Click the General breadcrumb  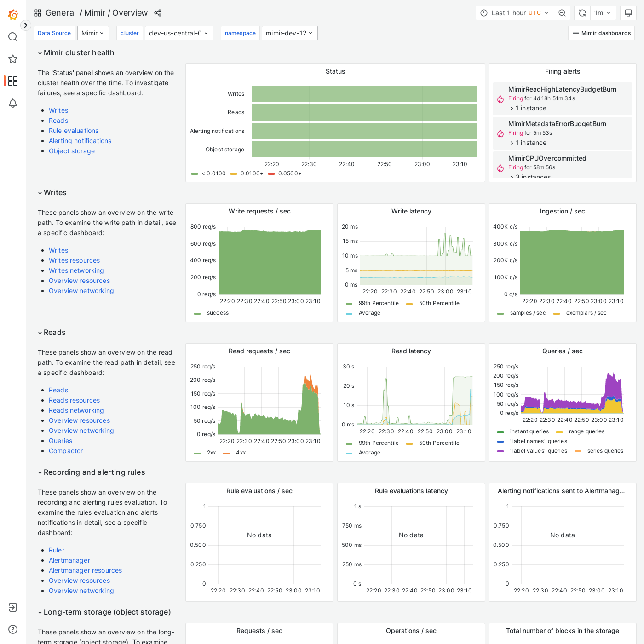[61, 13]
